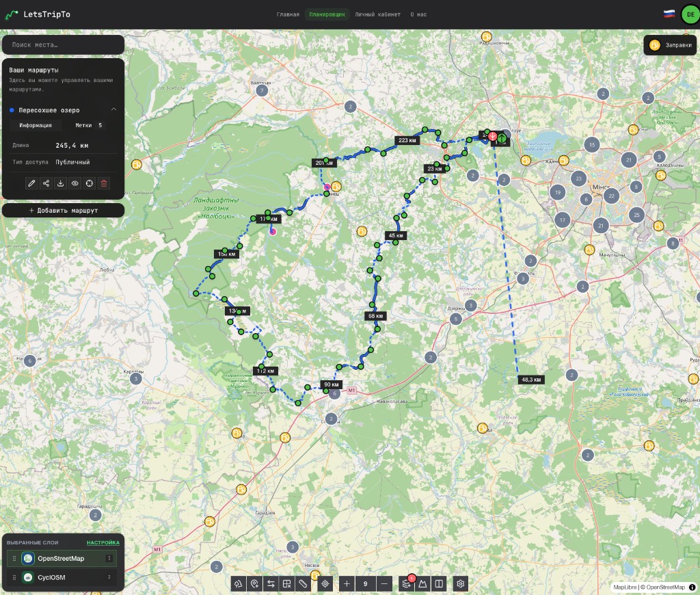Viewport: 700px width, 595px height.
Task: Click the OpenStreetMap attribution link
Action: click(665, 587)
